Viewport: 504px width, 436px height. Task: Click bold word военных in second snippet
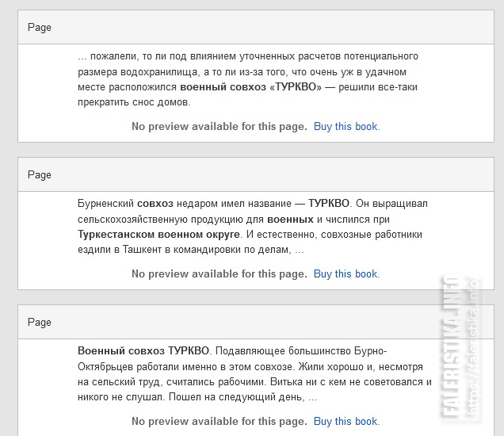(x=290, y=220)
